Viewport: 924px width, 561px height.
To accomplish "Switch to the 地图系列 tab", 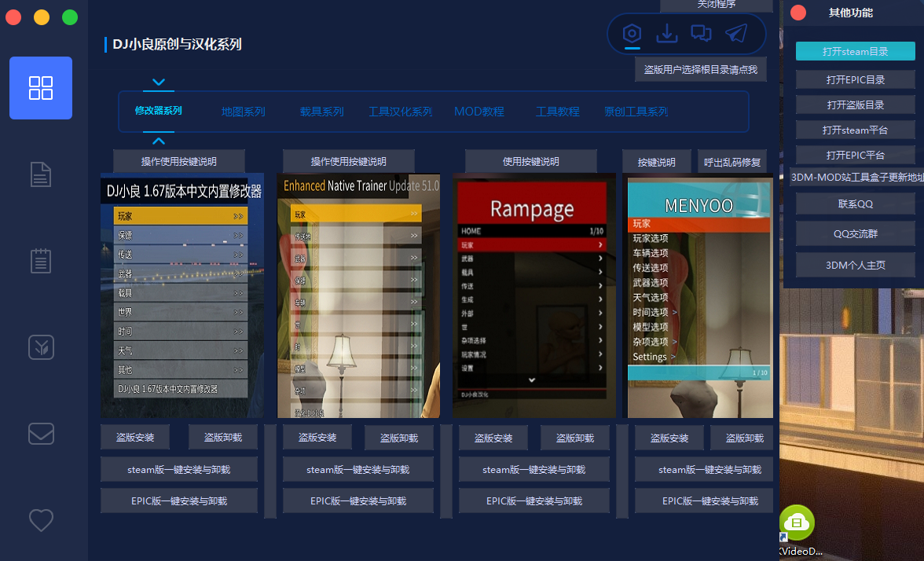I will [x=244, y=112].
